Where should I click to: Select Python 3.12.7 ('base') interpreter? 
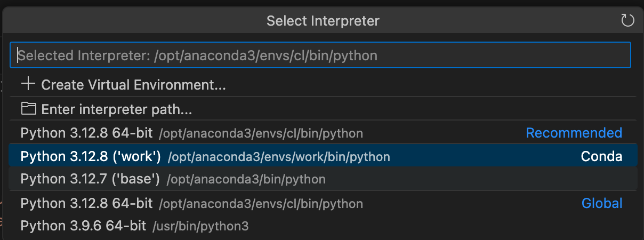[90, 180]
